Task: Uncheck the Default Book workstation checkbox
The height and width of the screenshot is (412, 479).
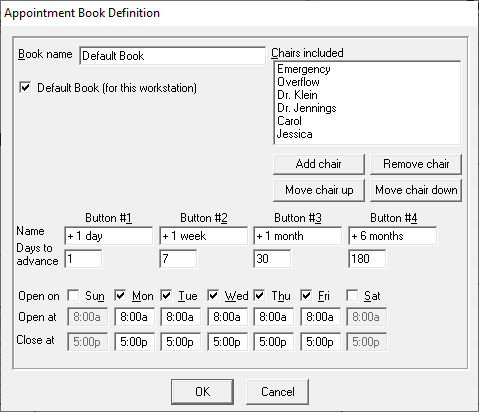Action: point(25,88)
